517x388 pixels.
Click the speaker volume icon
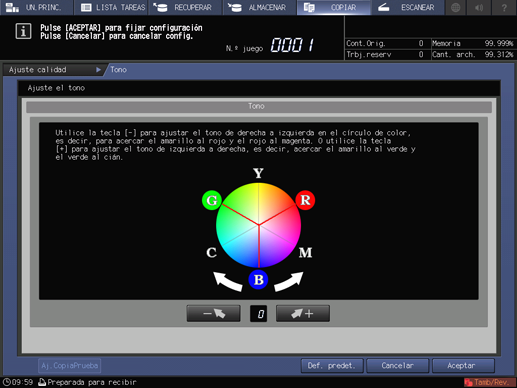coord(480,7)
